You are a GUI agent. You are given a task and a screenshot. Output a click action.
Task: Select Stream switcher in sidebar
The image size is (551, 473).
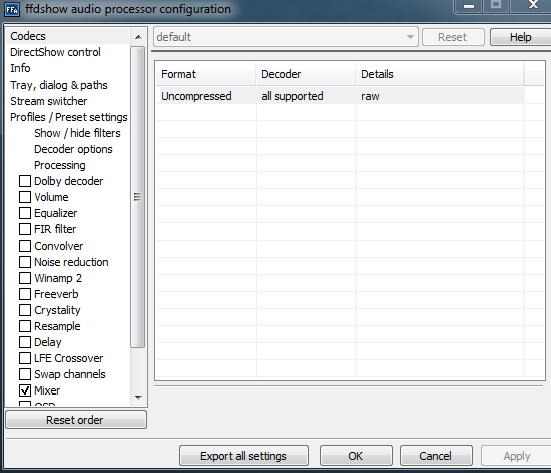tap(48, 101)
